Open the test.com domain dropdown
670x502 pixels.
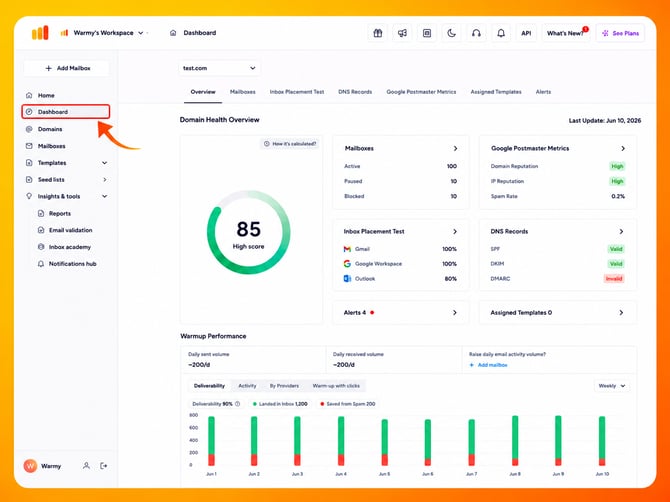219,68
